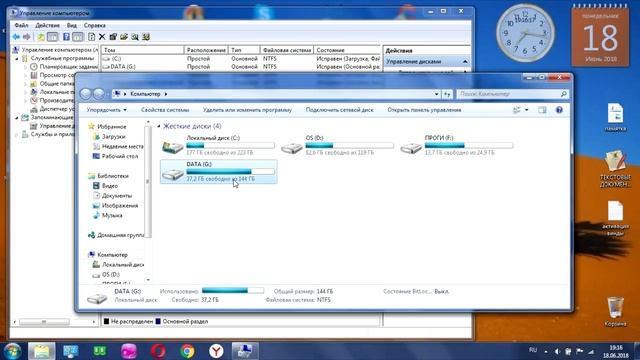Image resolution: width=640 pixels, height=360 pixels.
Task: Click the refresh button next to address bar
Action: [x=447, y=94]
